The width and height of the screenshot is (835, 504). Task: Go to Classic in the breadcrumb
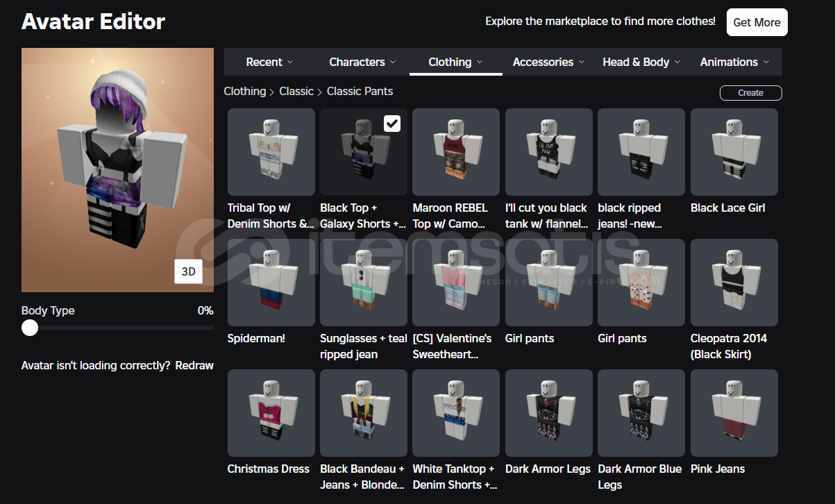(x=296, y=91)
